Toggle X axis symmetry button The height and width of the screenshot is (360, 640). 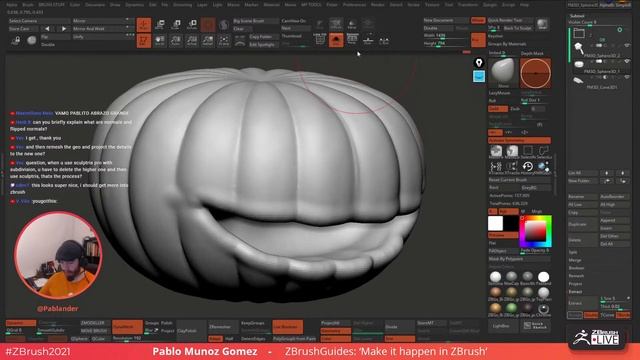tap(495, 132)
